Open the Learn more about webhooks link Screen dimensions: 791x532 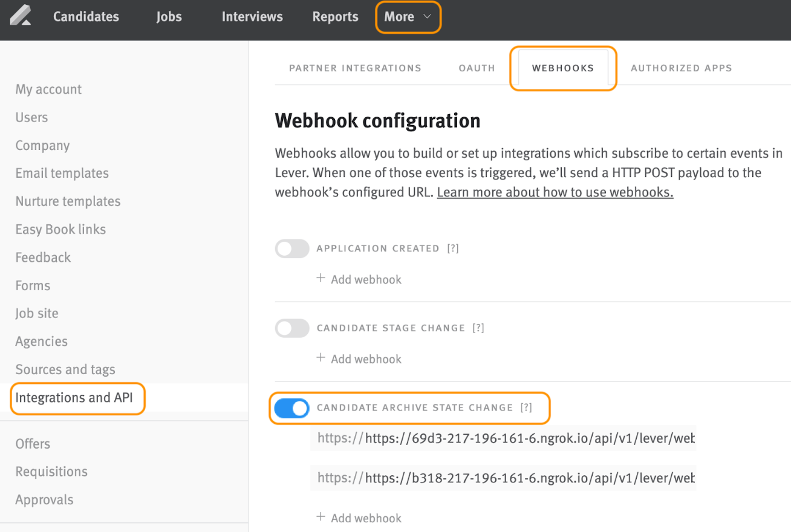click(x=555, y=192)
